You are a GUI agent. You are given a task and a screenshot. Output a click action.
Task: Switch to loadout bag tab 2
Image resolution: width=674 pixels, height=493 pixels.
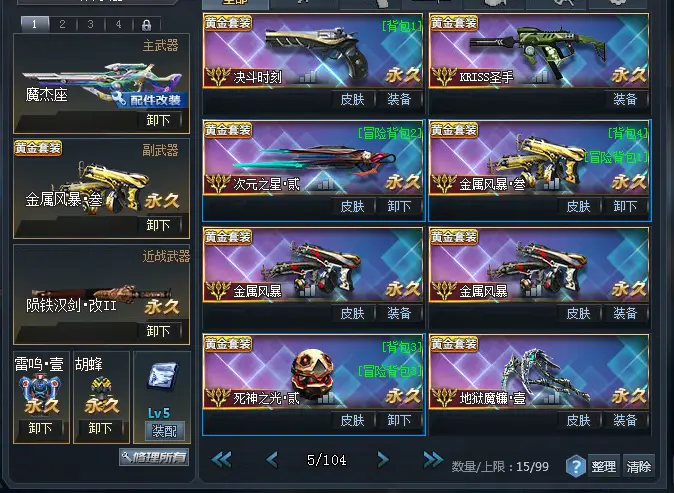click(62, 24)
